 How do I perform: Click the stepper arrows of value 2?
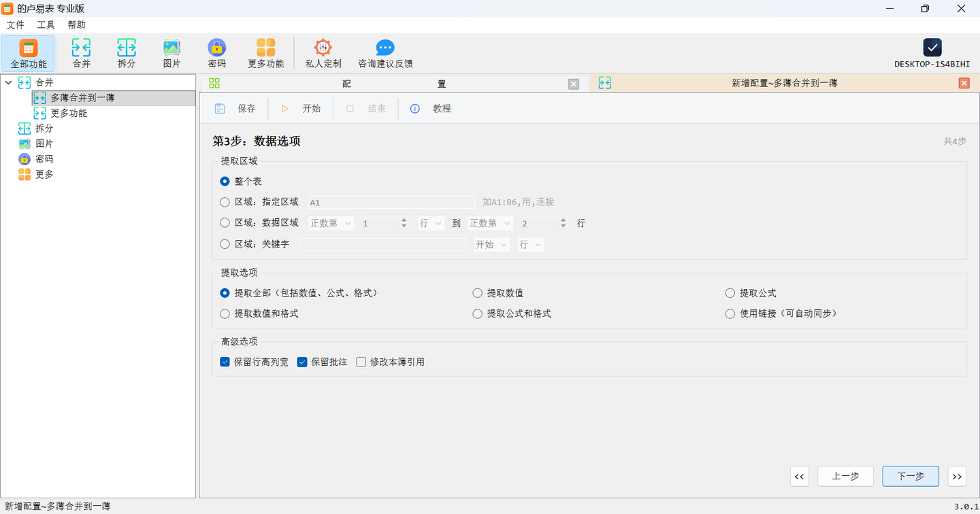pyautogui.click(x=563, y=223)
